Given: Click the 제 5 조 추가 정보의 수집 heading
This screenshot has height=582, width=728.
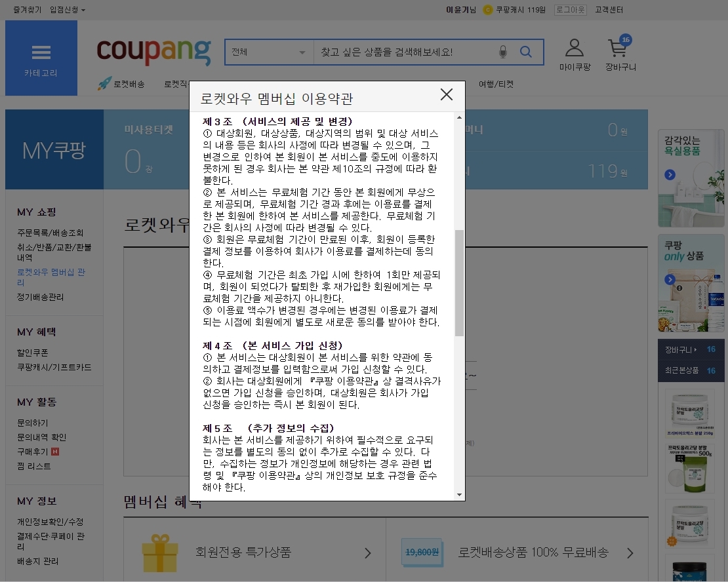Looking at the screenshot, I should [268, 428].
